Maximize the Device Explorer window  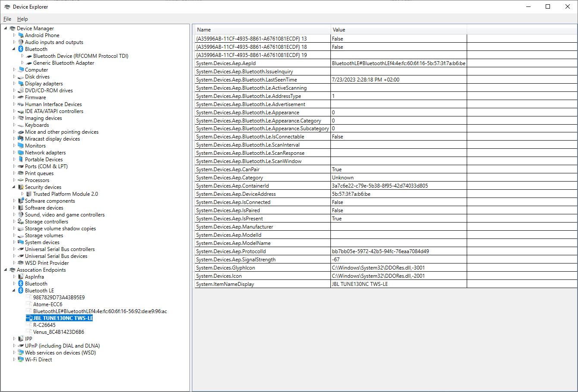(548, 6)
